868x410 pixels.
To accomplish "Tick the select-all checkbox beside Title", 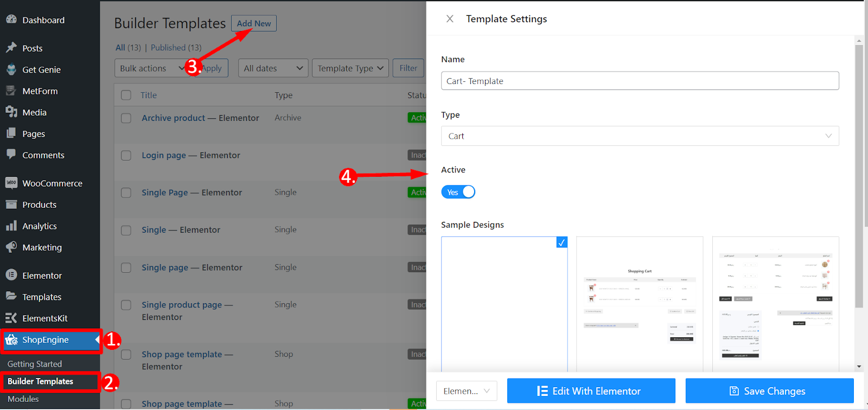I will pyautogui.click(x=126, y=95).
